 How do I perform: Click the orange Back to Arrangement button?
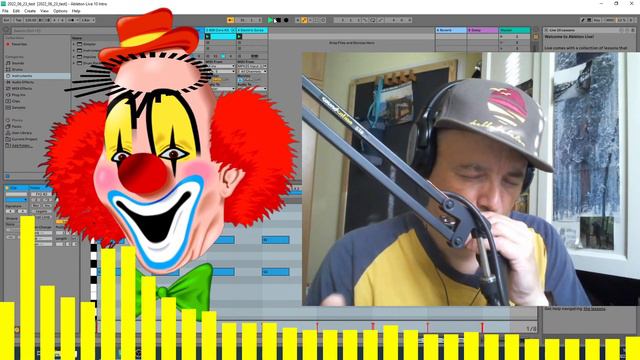point(230,20)
